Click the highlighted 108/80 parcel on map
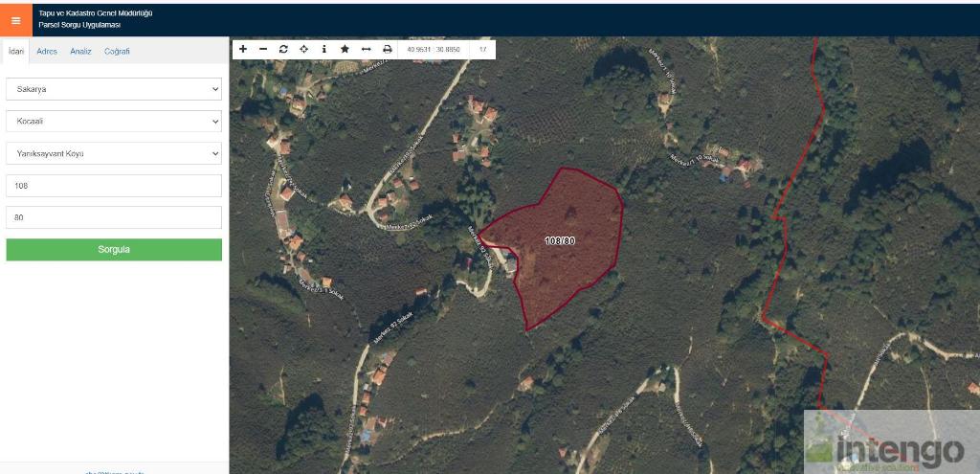980x474 pixels. tap(559, 240)
